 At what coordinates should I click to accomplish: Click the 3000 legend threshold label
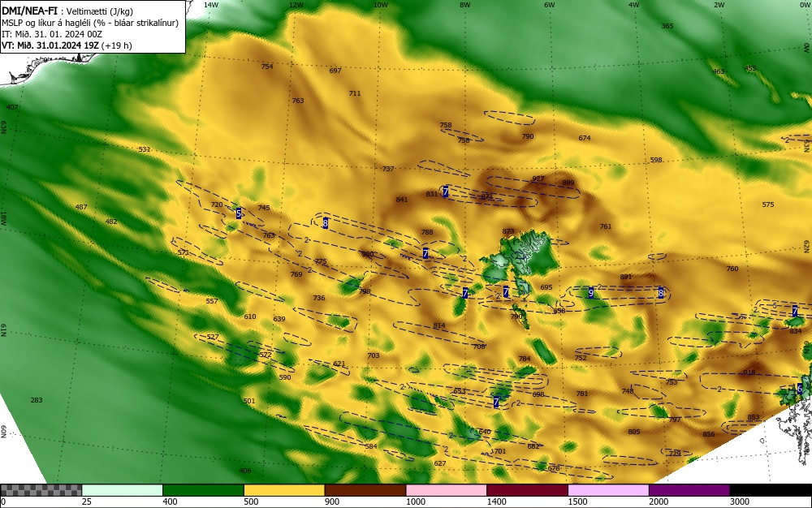[x=740, y=502]
